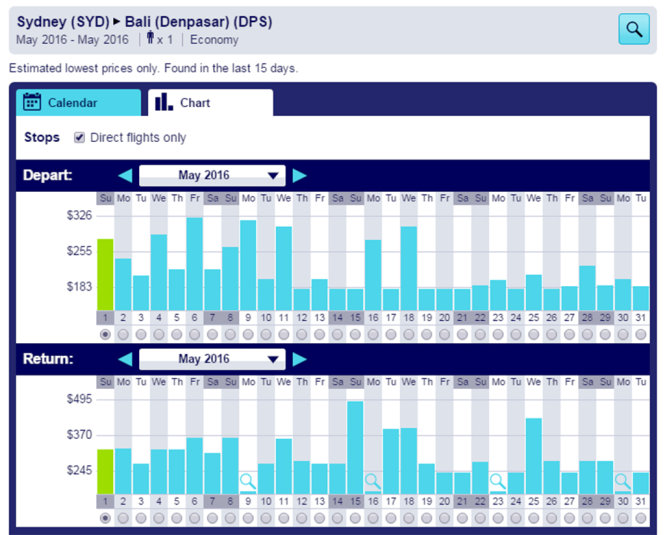
Task: Toggle Direct flights only checkbox
Action: (80, 138)
